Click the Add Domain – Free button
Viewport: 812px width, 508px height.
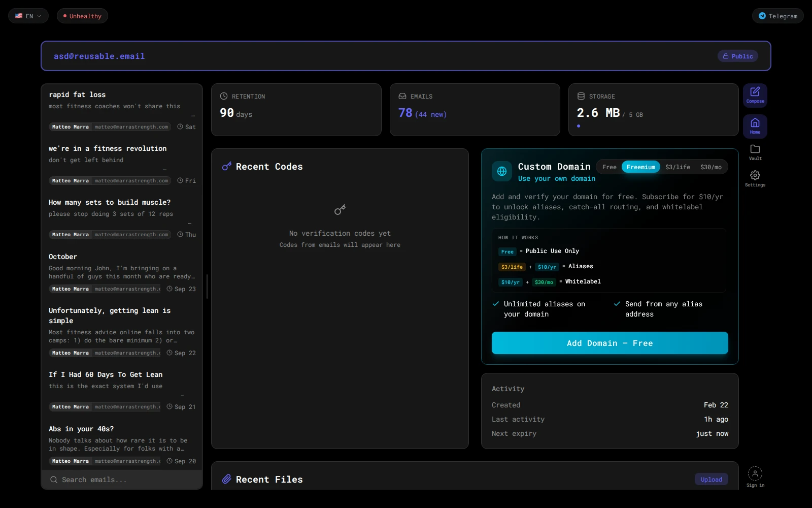(x=610, y=343)
